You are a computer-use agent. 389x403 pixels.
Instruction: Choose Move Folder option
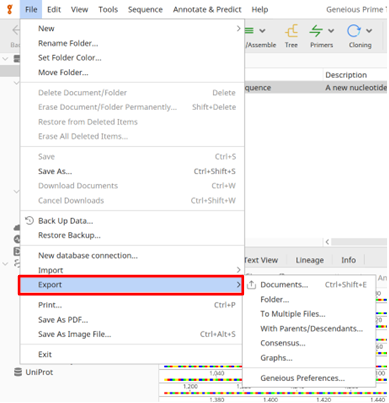[132, 72]
